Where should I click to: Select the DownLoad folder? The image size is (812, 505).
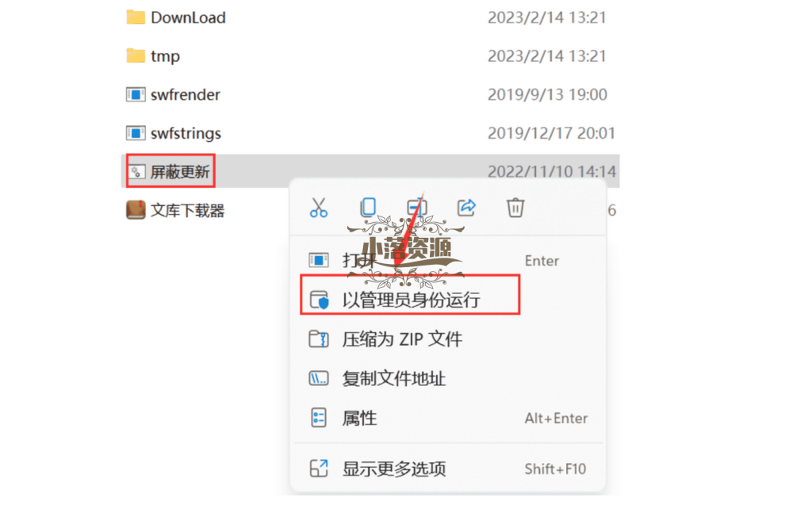[x=370, y=17]
